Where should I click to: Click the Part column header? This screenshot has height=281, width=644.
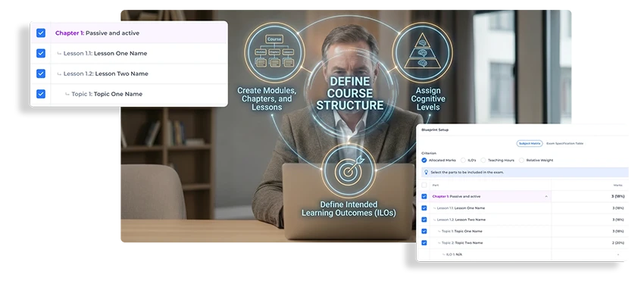click(x=436, y=186)
